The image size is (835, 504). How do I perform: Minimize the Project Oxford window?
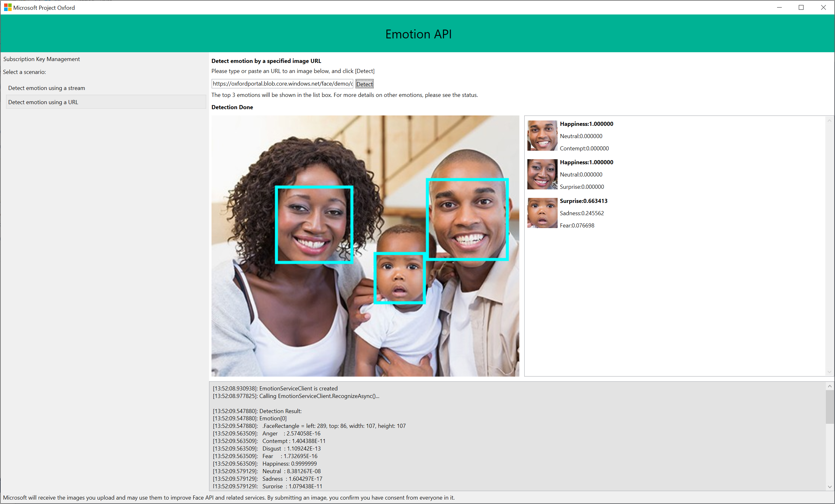click(779, 8)
